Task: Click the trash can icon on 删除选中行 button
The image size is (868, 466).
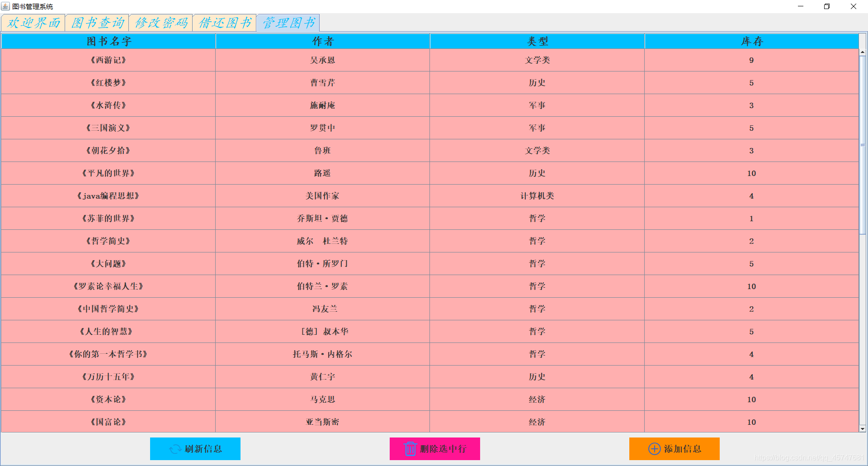Action: tap(410, 448)
